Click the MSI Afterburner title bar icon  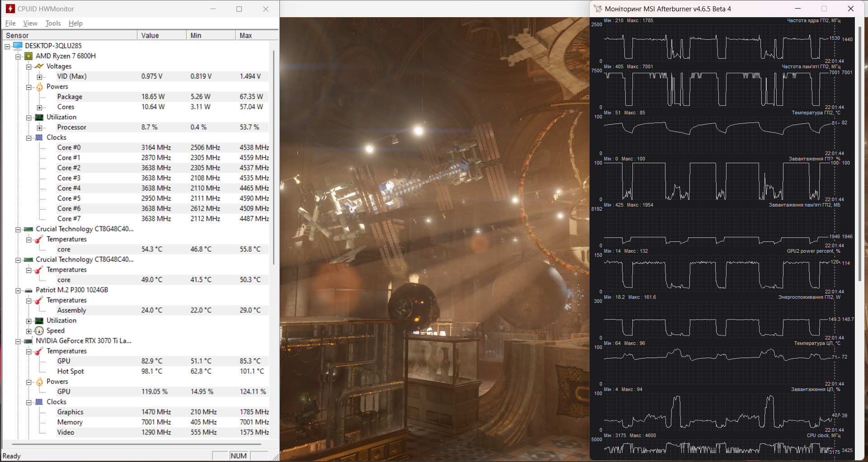pyautogui.click(x=598, y=9)
